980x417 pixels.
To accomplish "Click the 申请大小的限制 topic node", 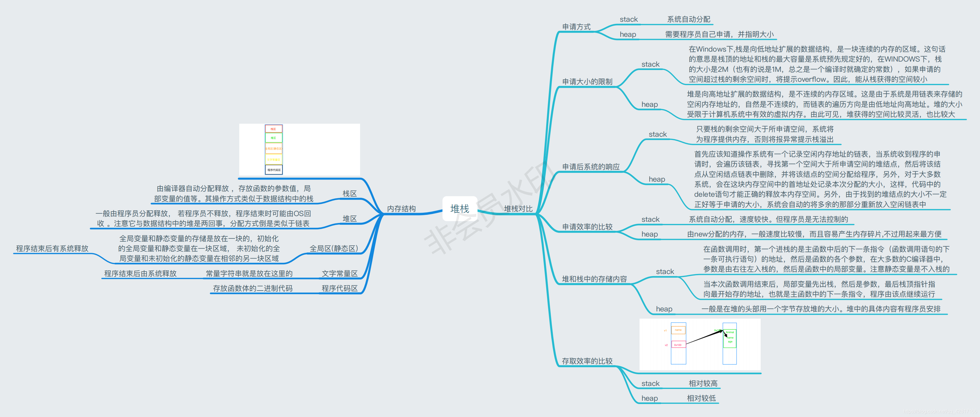I will (x=587, y=81).
